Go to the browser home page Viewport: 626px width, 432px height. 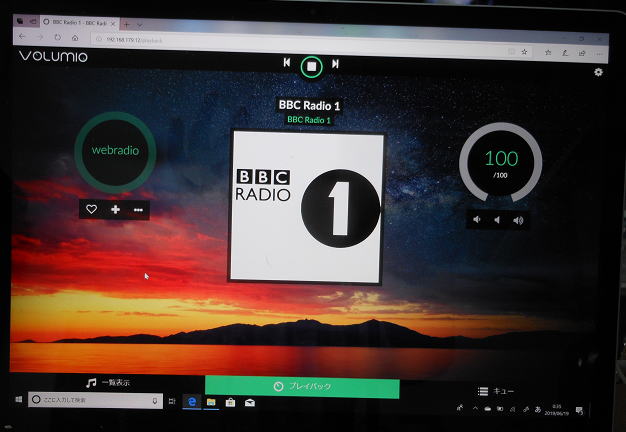(75, 38)
